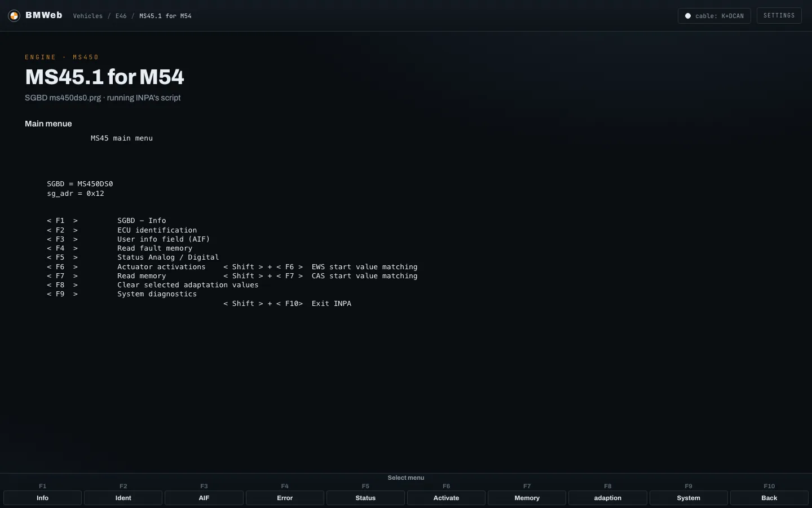Click the Exit INPA text
The height and width of the screenshot is (508, 812).
[x=332, y=304]
